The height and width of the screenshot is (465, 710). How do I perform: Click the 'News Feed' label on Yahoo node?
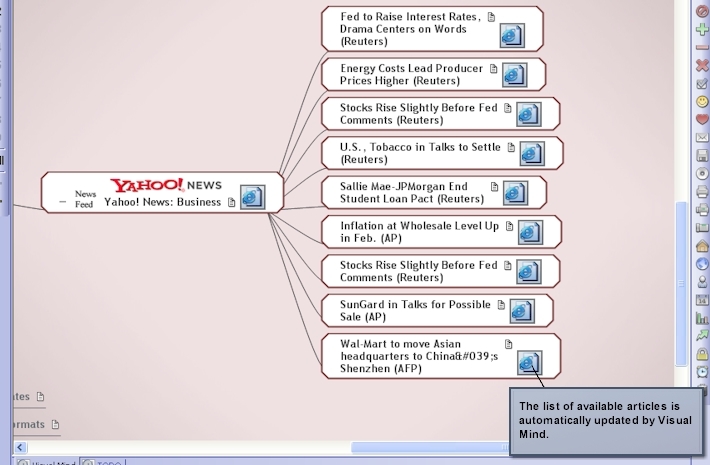pos(85,199)
